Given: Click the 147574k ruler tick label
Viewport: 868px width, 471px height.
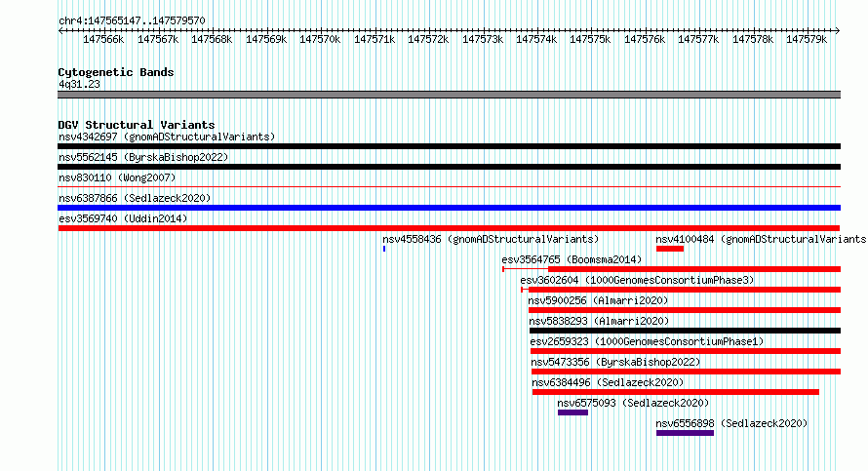Looking at the screenshot, I should [536, 39].
